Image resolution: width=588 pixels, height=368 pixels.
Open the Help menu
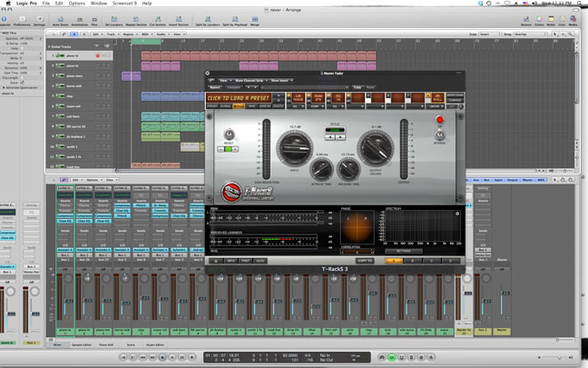click(x=147, y=3)
